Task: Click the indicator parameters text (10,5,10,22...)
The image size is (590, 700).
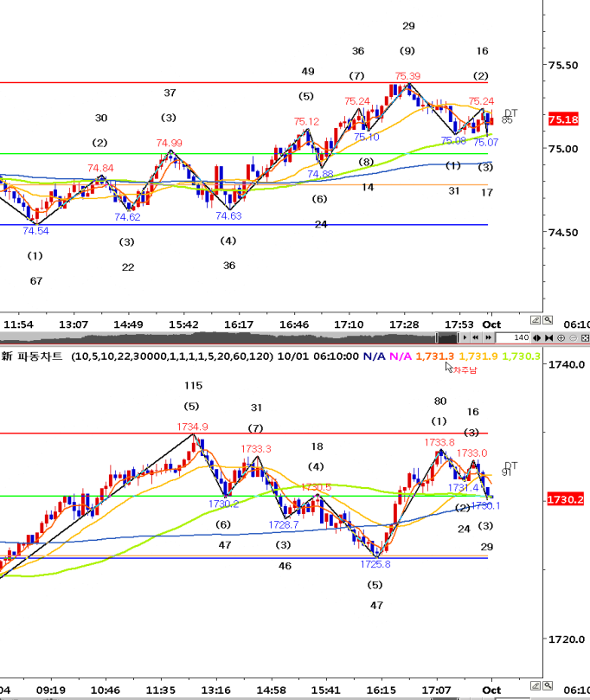Action: point(173,356)
